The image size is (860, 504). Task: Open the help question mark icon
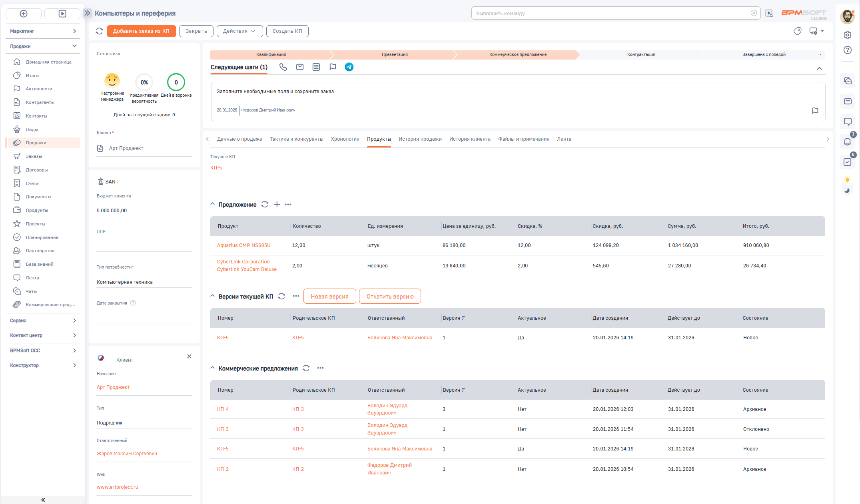[847, 50]
